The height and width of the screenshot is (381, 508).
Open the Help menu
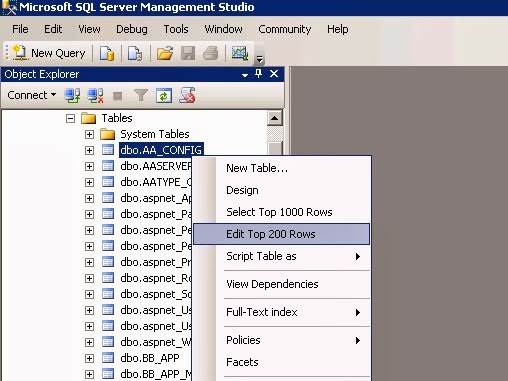click(x=337, y=29)
